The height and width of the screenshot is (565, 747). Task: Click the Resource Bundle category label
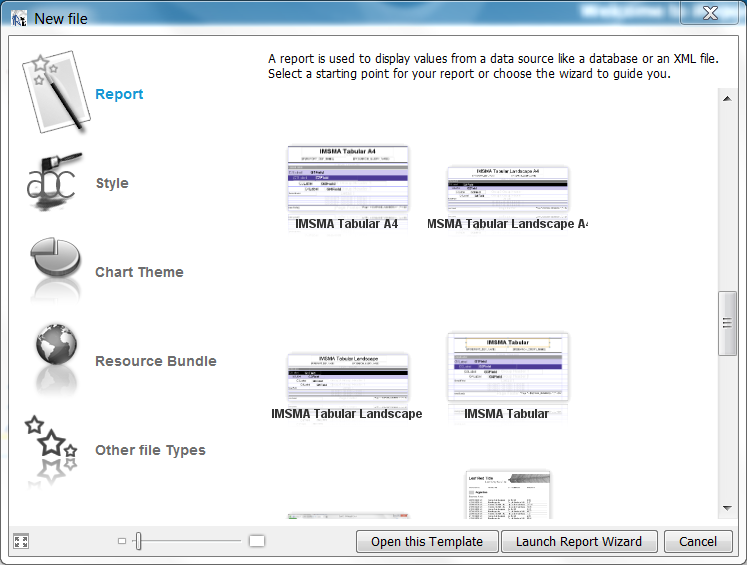(x=155, y=361)
